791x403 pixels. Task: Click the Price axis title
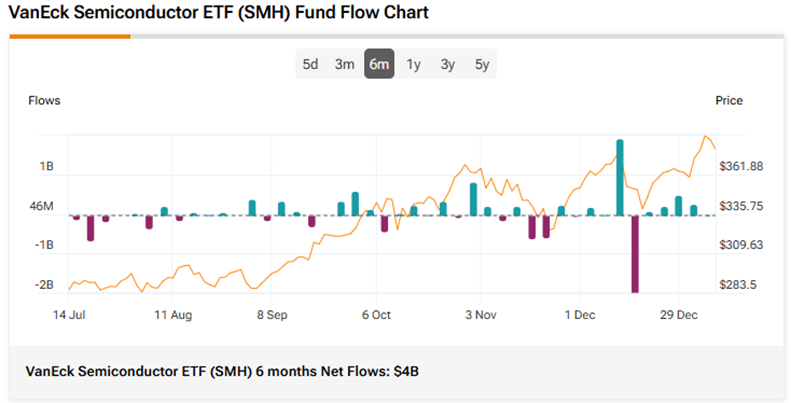(729, 101)
